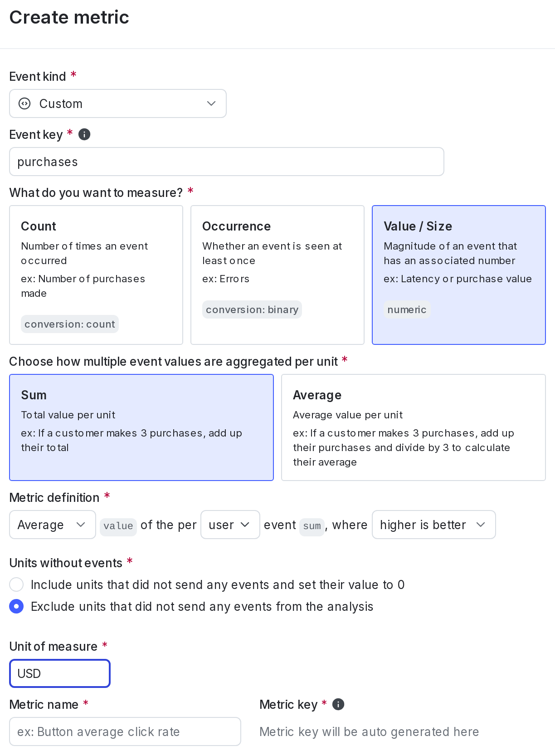Click the Metric name input field
Image resolution: width=555 pixels, height=756 pixels.
pos(125,731)
